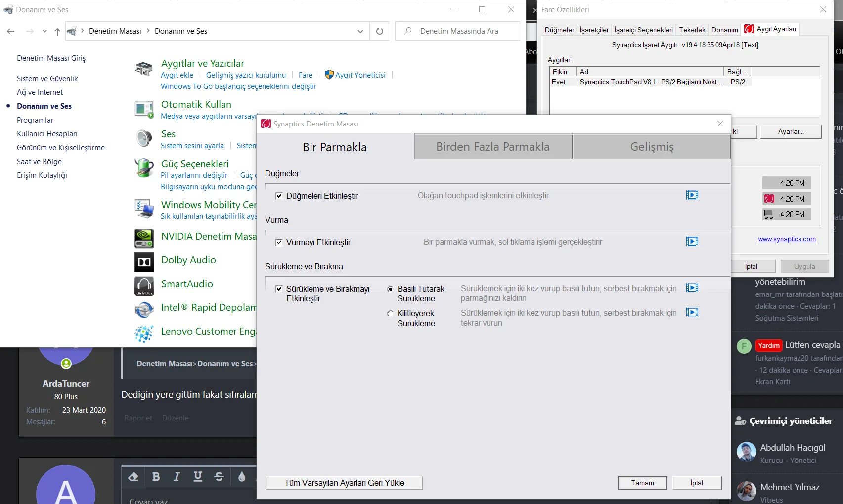Apply strikethrough in the forum reply editor

(219, 477)
